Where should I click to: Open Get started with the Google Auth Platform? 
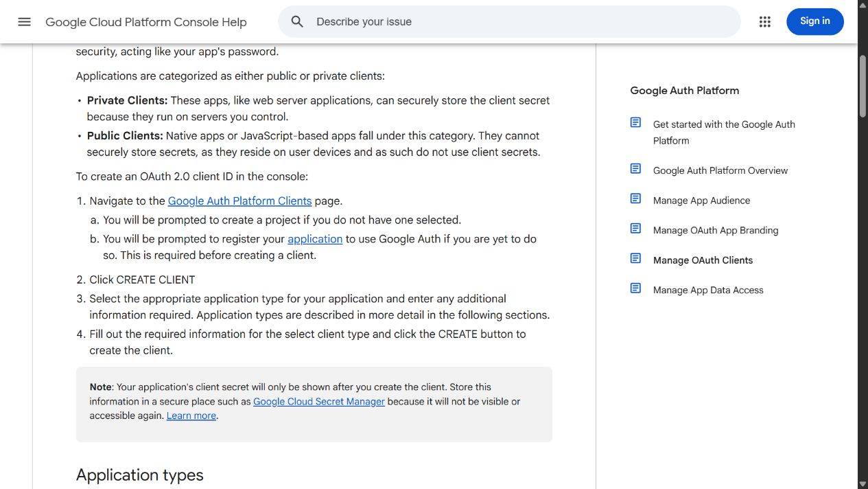coord(724,133)
